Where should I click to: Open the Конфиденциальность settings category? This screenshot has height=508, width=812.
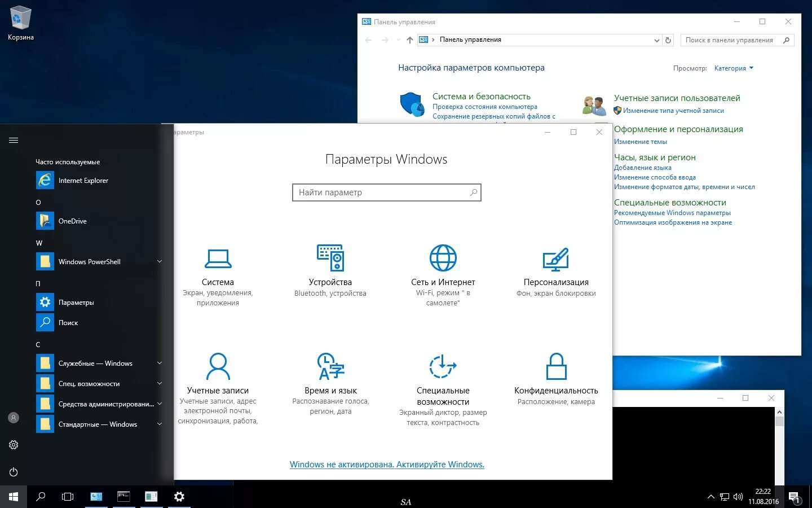[x=556, y=379]
